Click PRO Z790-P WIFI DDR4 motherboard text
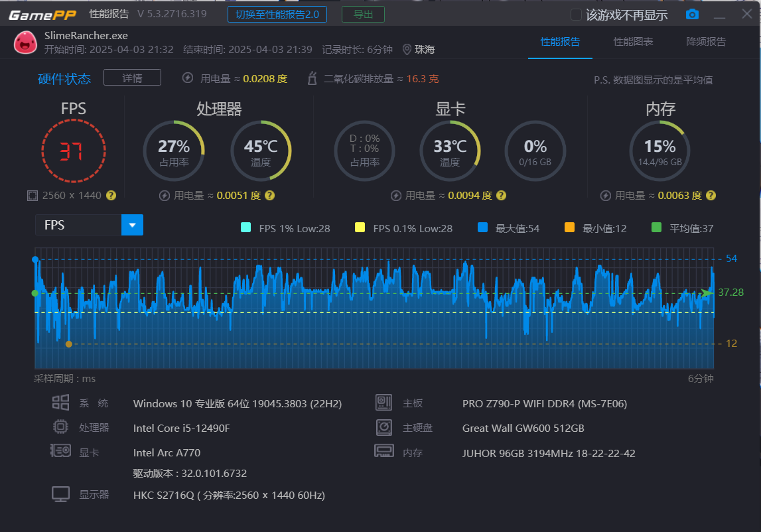The image size is (761, 532). coord(545,404)
